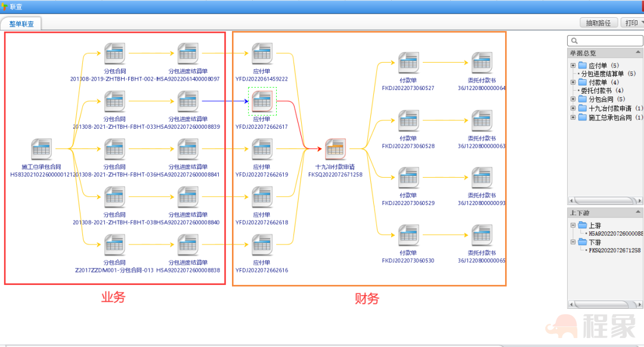Select 付款单 (4) in document overview

(x=603, y=82)
